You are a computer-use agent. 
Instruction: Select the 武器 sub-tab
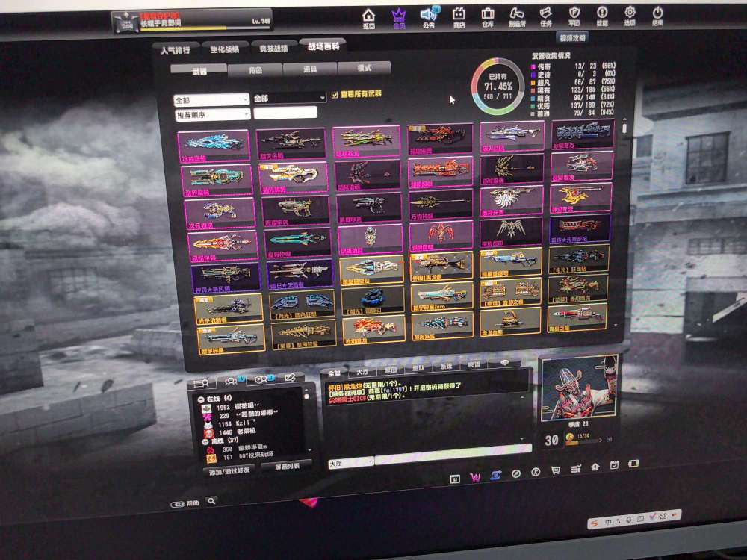coord(199,71)
